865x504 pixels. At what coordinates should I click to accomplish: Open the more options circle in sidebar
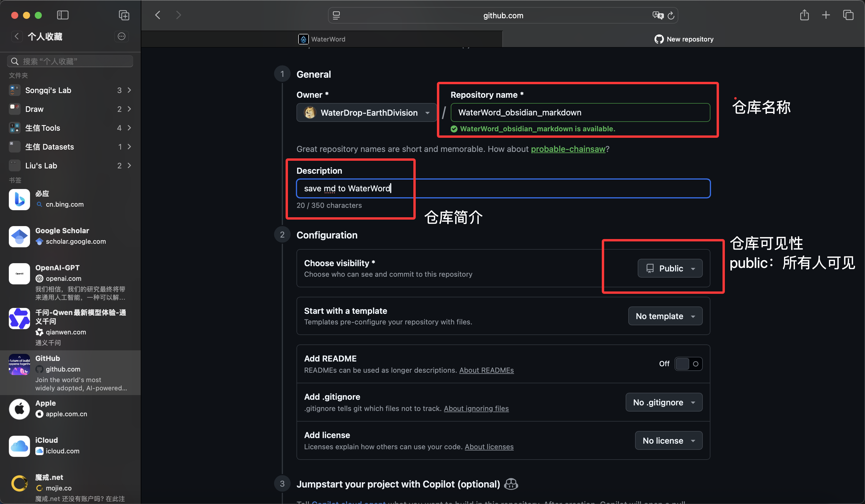coord(122,37)
